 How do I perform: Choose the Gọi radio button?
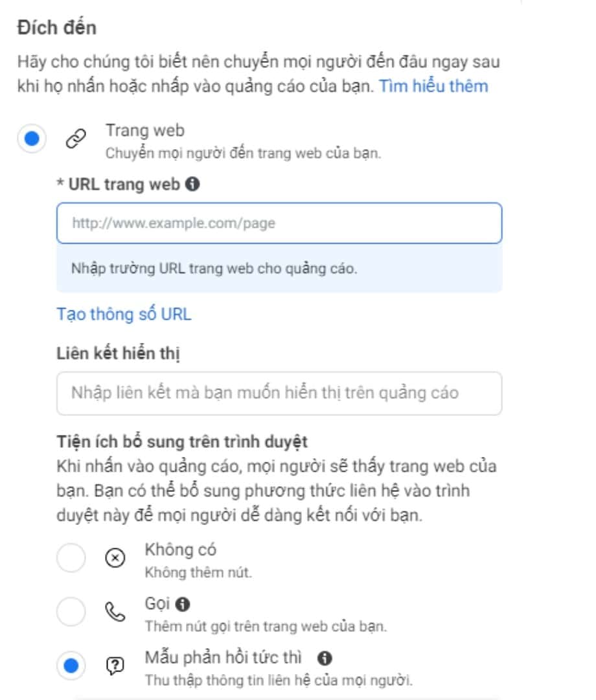(x=71, y=612)
